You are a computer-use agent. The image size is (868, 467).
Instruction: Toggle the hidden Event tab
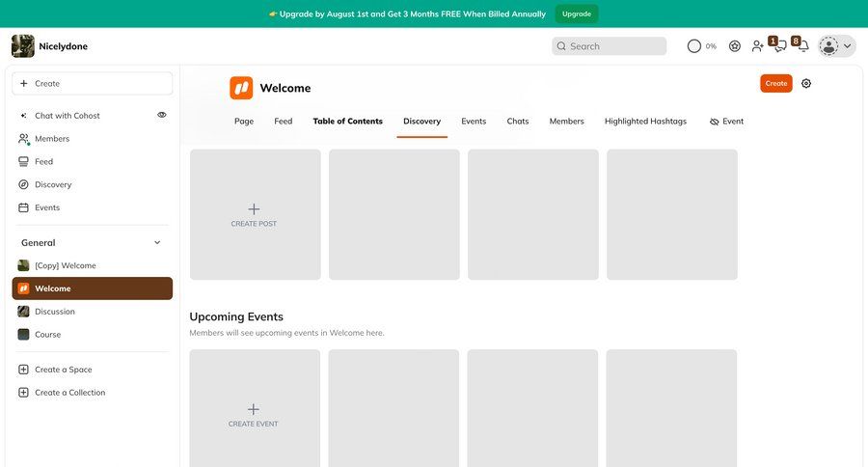[726, 122]
